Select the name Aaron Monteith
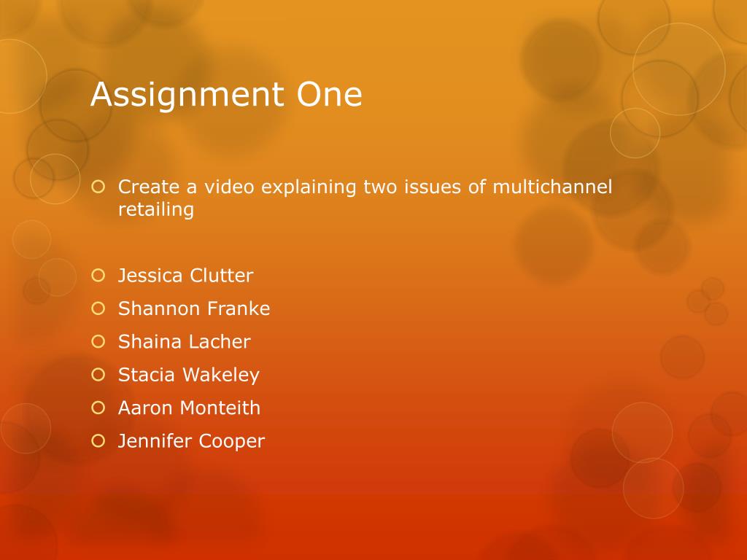The height and width of the screenshot is (560, 747). (x=189, y=408)
